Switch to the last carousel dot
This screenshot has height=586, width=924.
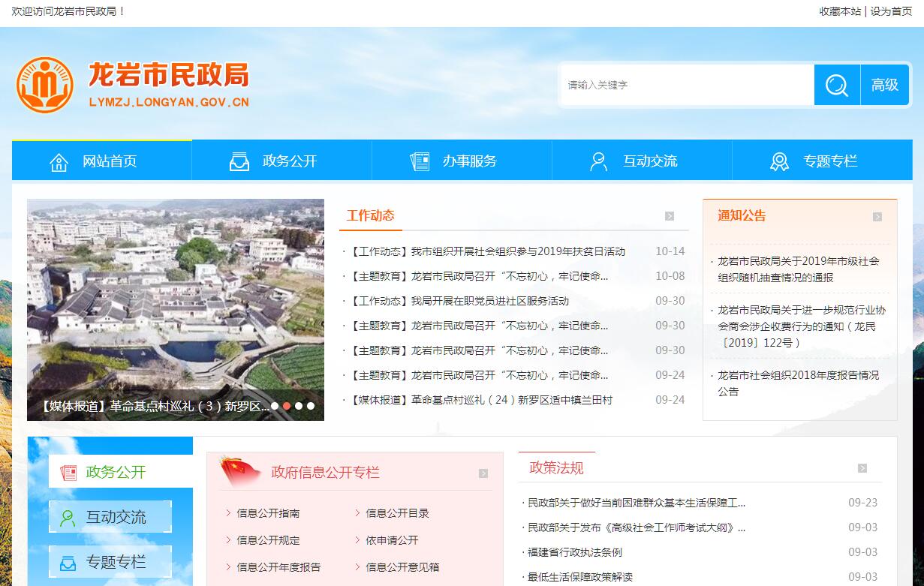(x=311, y=406)
